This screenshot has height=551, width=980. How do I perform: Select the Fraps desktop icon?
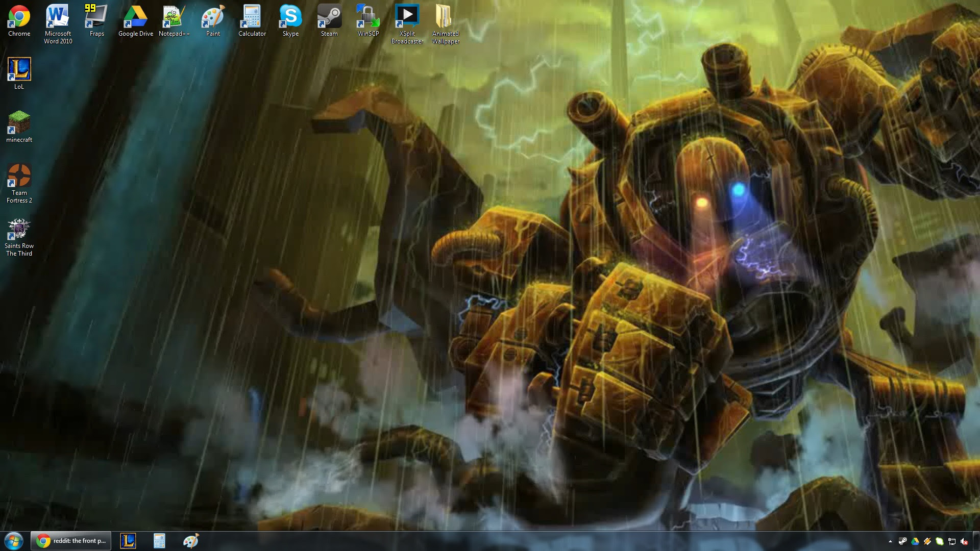coord(96,21)
